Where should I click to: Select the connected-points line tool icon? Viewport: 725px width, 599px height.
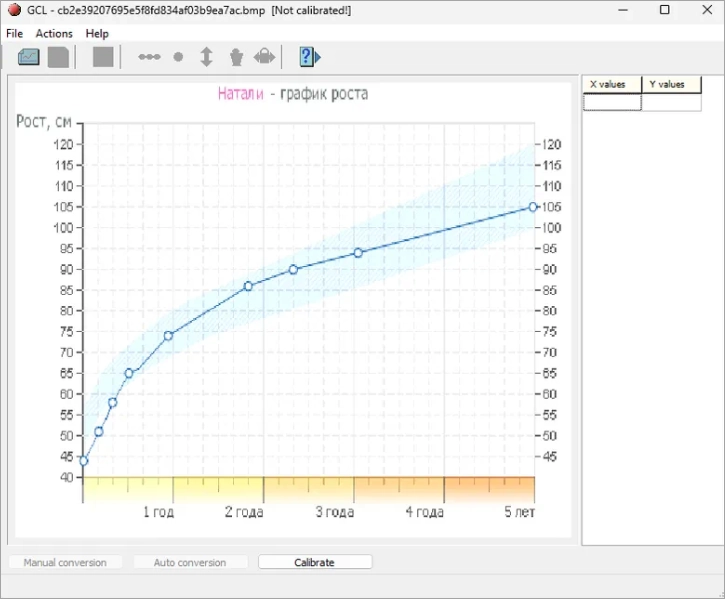pyautogui.click(x=149, y=57)
